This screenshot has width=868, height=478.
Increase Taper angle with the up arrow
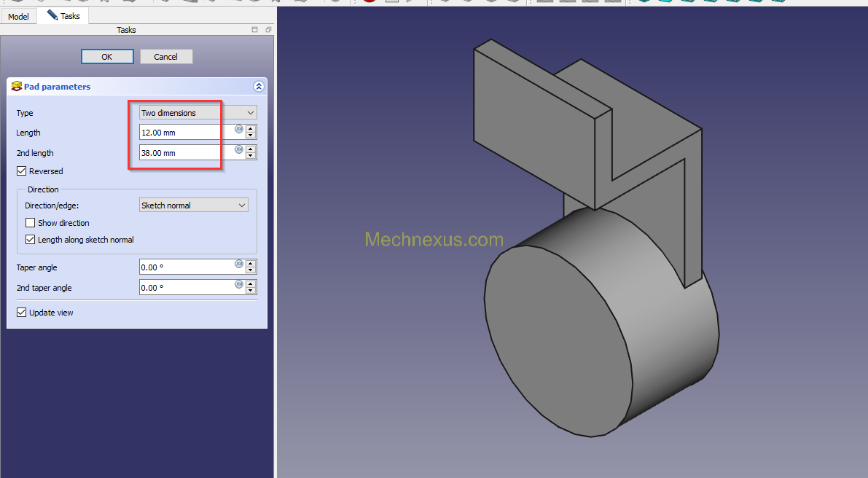251,264
